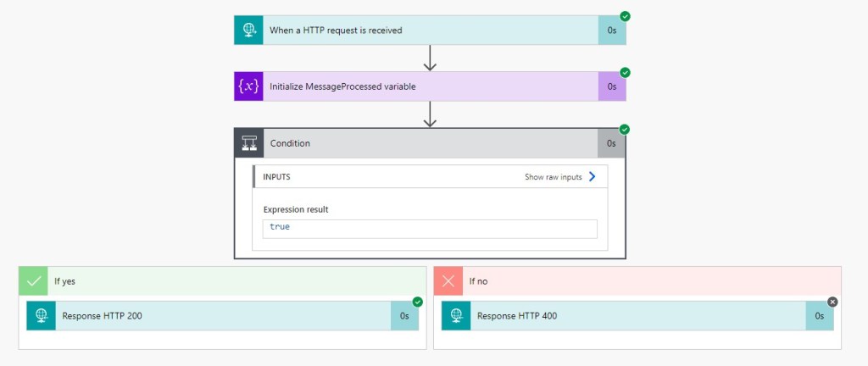Click the Response HTTP 200 globe icon
Screen dimensions: 868x366
pos(41,316)
